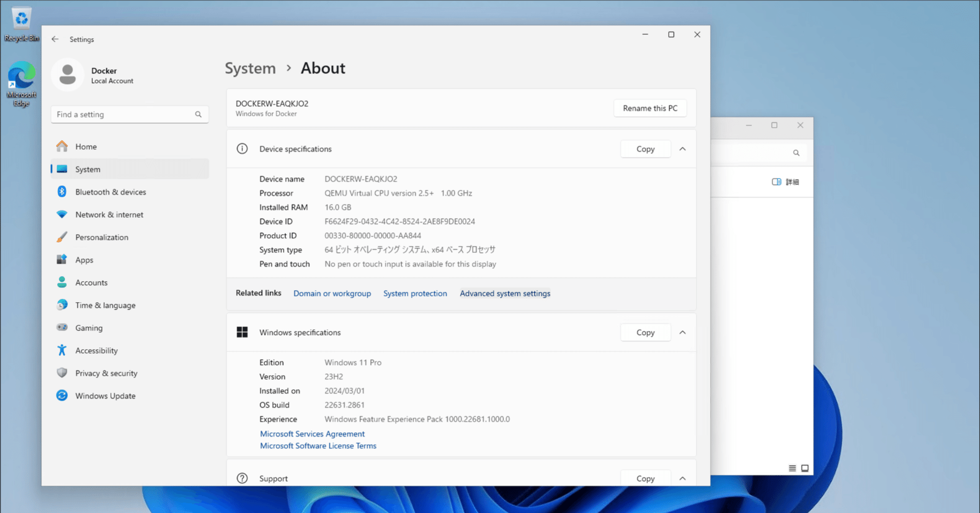Maximize the background window
Screen dimensions: 980x513
coord(774,125)
